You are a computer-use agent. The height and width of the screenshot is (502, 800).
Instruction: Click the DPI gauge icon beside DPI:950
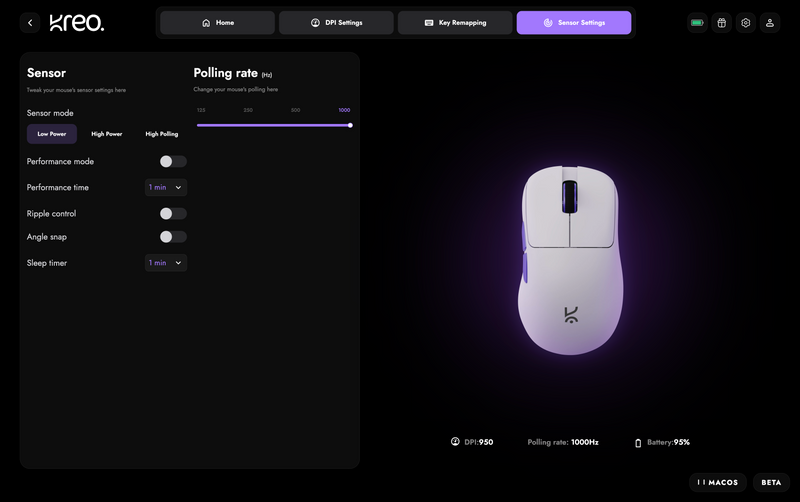pos(455,442)
